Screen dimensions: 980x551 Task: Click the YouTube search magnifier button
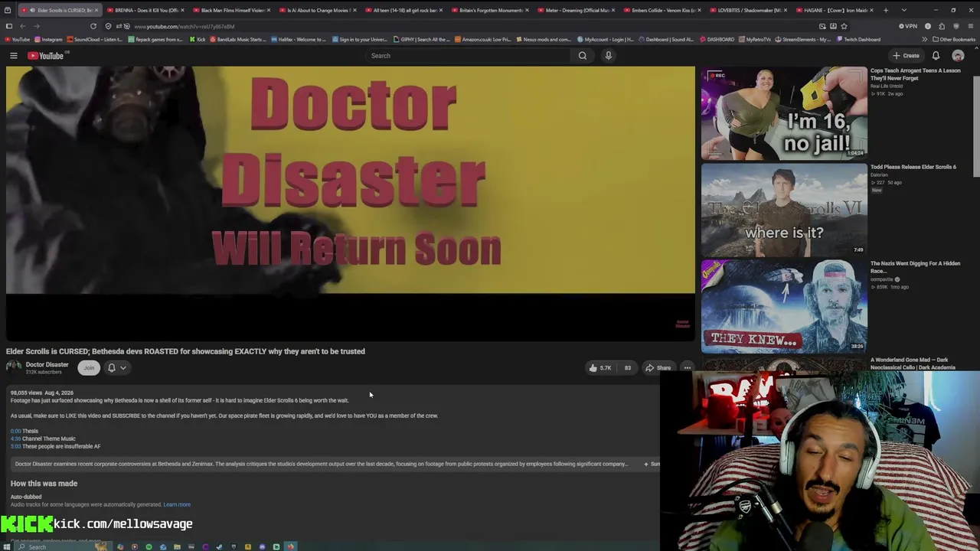(x=583, y=56)
